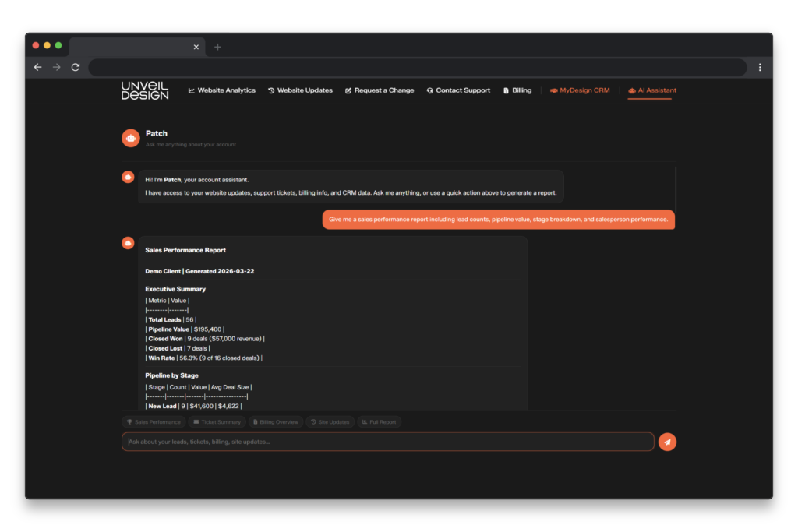Viewport: 798px width, 532px height.
Task: Click the Unveil Design logo
Action: pos(144,90)
